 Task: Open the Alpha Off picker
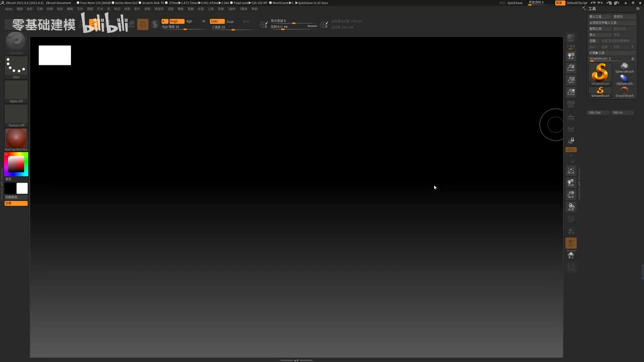pos(16,92)
